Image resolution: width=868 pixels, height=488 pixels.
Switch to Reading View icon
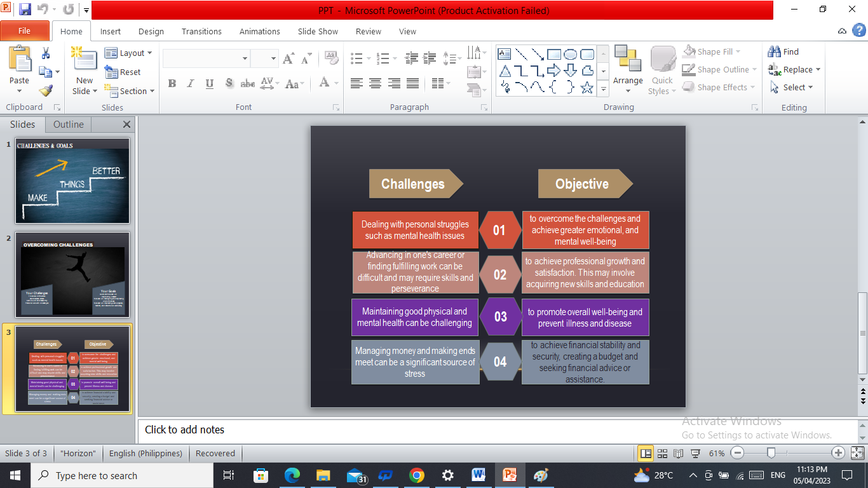click(x=679, y=453)
